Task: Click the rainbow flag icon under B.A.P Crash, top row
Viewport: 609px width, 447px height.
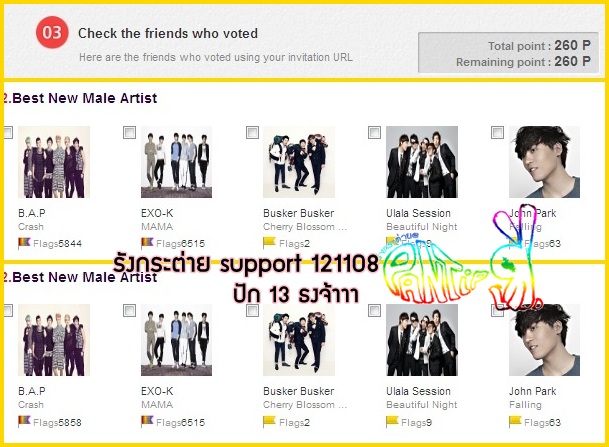Action: (x=24, y=243)
